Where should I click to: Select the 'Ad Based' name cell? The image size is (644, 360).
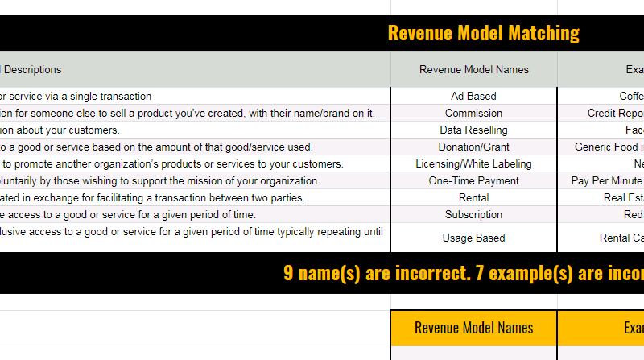[x=473, y=96]
